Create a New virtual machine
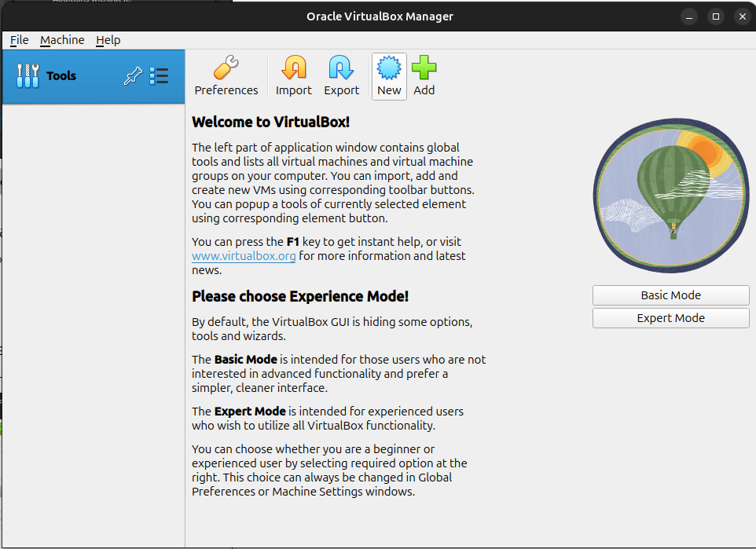The height and width of the screenshot is (549, 756). (x=389, y=76)
